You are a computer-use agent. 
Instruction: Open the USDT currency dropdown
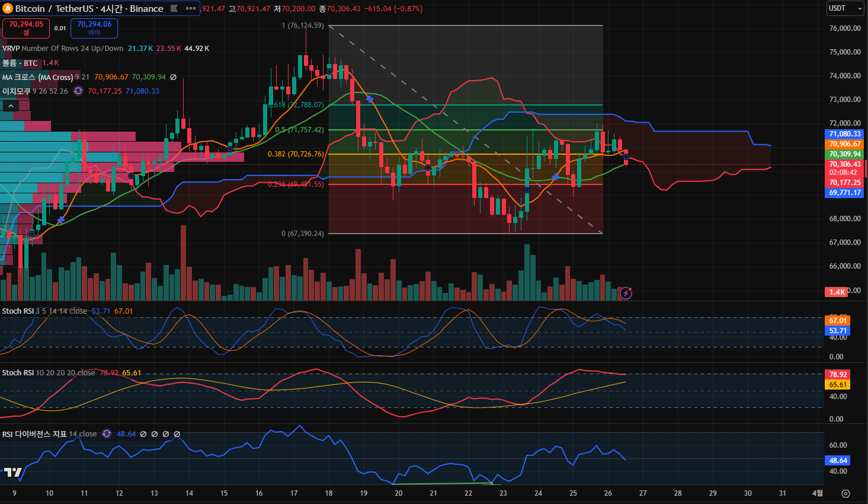(x=845, y=8)
